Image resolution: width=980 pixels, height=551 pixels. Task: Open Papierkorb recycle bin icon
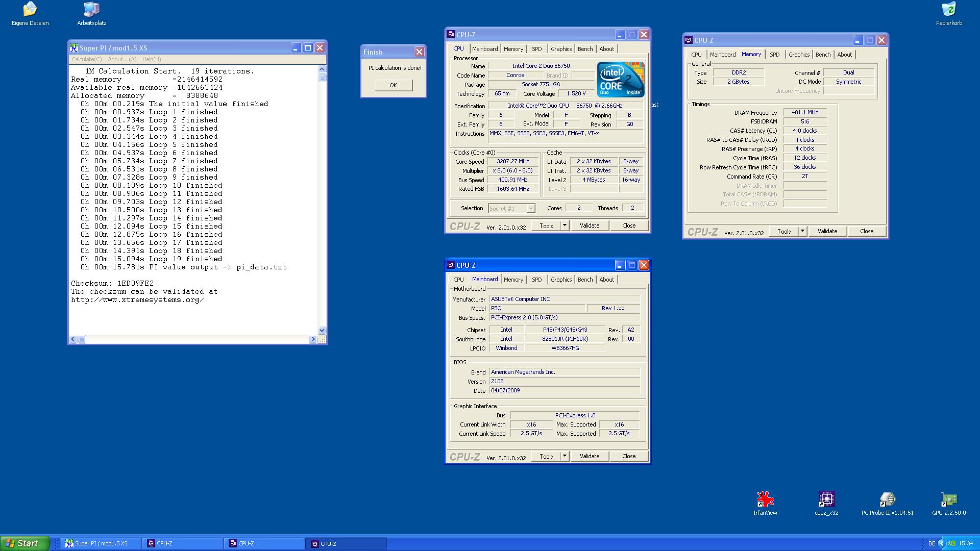949,14
